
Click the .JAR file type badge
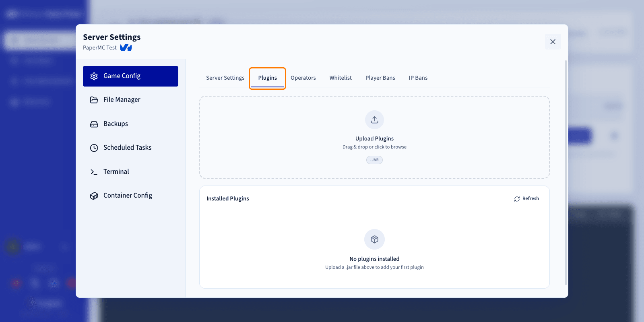tap(374, 160)
